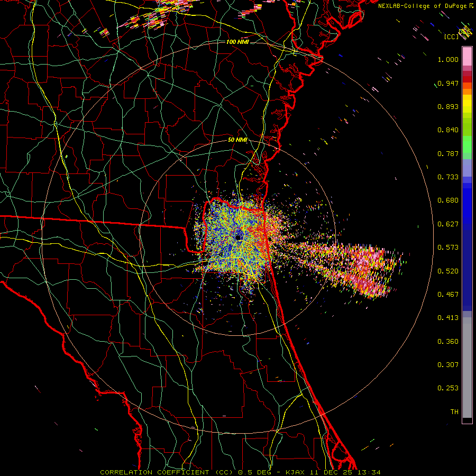This screenshot has width=476, height=476.
Task: Select the 0.520 scale value
Action: 448,271
